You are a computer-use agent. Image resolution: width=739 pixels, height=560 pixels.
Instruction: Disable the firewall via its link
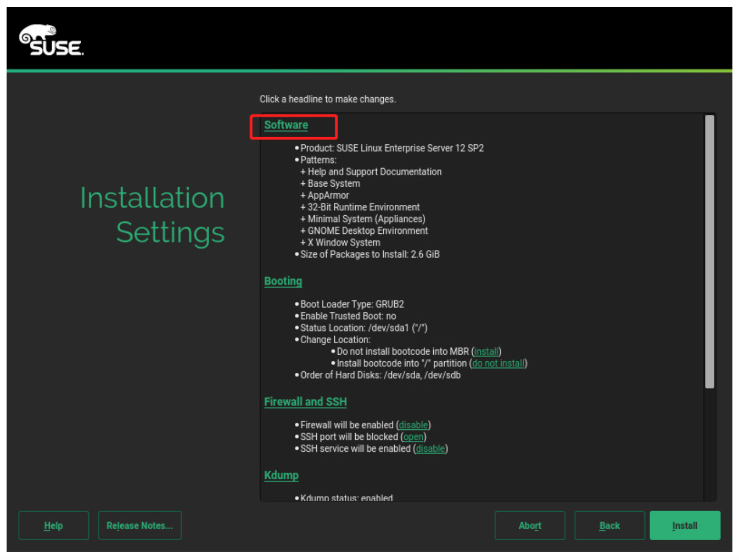coord(413,425)
